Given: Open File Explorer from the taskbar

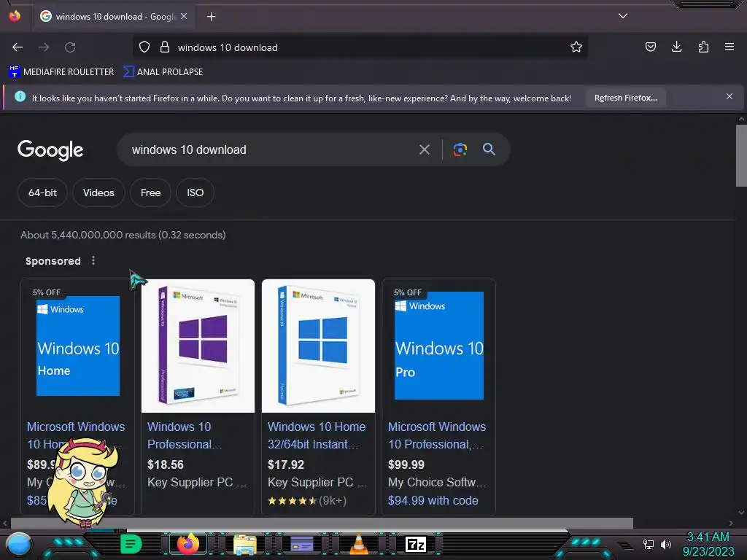Looking at the screenshot, I should 245,544.
